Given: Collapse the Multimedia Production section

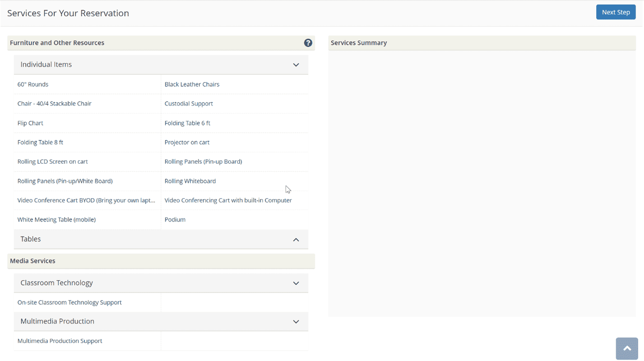Looking at the screenshot, I should tap(296, 322).
